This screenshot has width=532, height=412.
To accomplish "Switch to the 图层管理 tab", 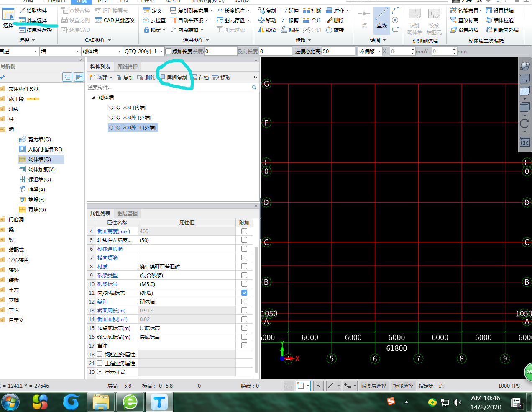I will pyautogui.click(x=128, y=214).
